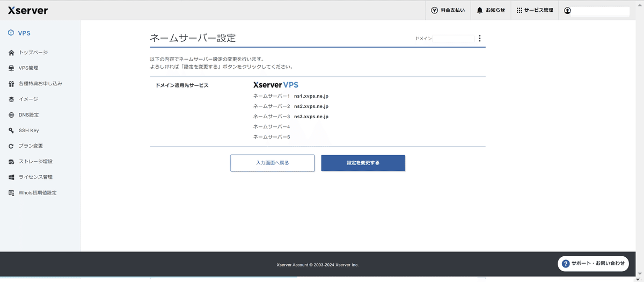Viewport: 644px width, 282px height.
Task: Click the VPS sidebar heading
Action: [x=24, y=33]
